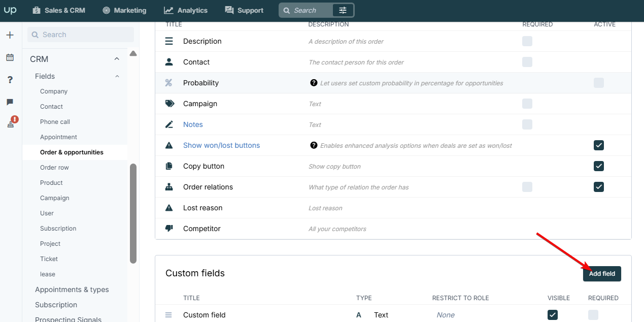Click the Competitor field title
This screenshot has width=644, height=322.
tap(202, 229)
